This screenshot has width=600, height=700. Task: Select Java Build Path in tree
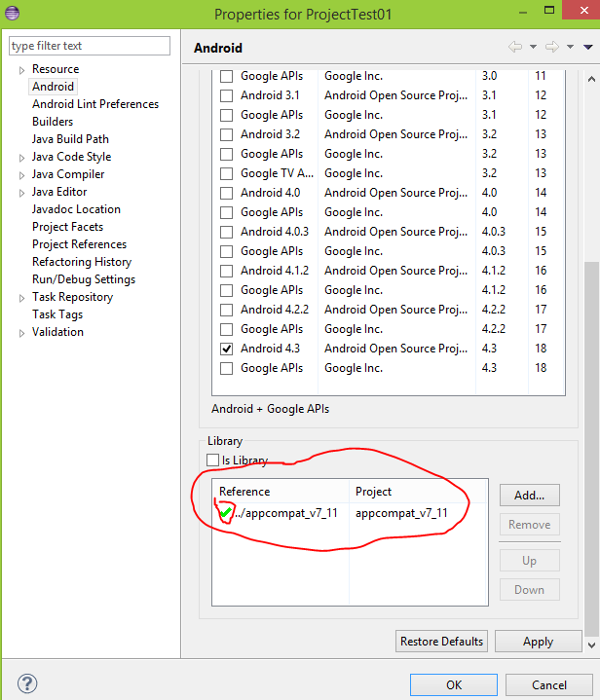coord(70,139)
